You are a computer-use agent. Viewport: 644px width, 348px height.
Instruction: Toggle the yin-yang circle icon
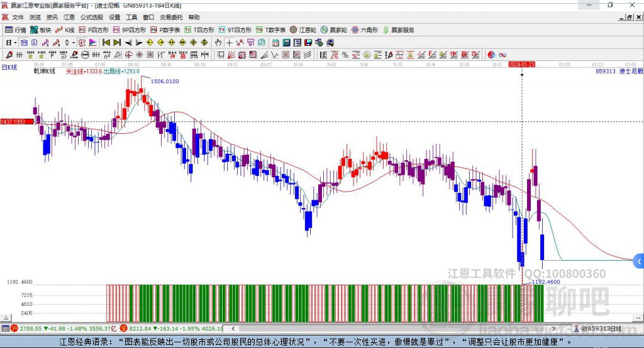point(491,55)
